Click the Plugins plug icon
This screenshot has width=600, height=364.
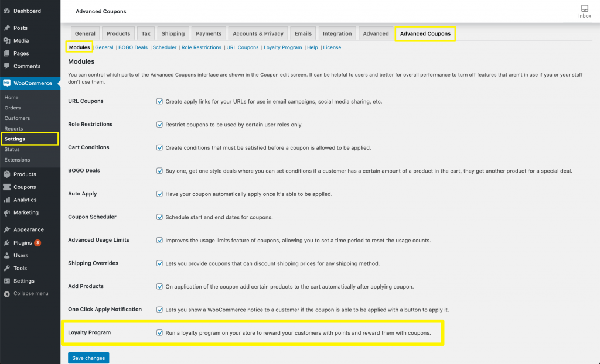pyautogui.click(x=7, y=243)
